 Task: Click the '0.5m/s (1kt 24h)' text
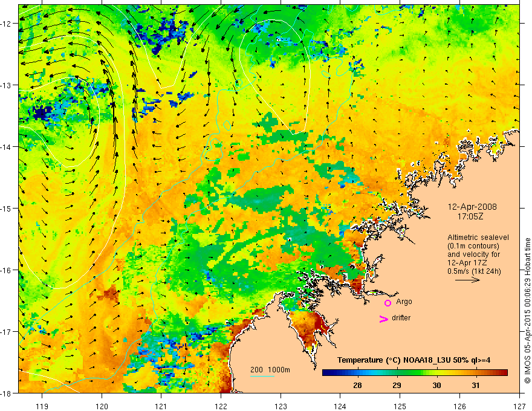(x=475, y=271)
